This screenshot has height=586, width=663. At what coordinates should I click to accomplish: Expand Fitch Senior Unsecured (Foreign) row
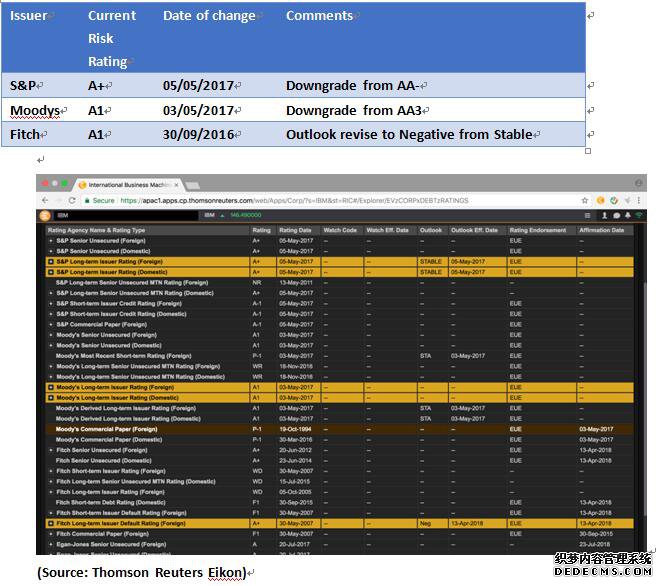[51, 450]
